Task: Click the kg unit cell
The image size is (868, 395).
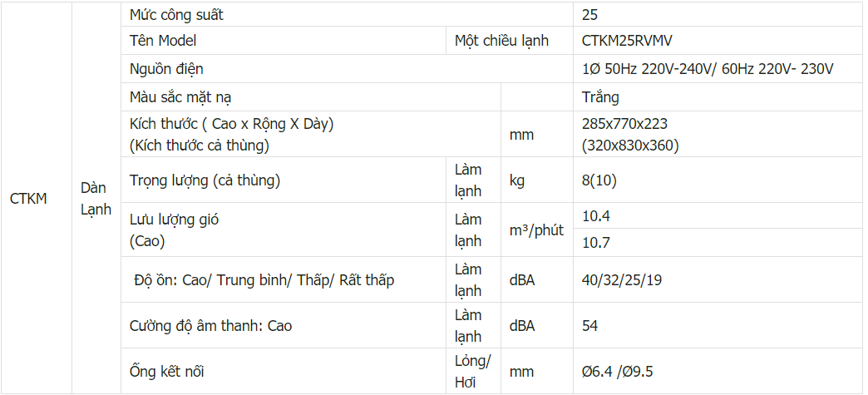Action: click(517, 180)
